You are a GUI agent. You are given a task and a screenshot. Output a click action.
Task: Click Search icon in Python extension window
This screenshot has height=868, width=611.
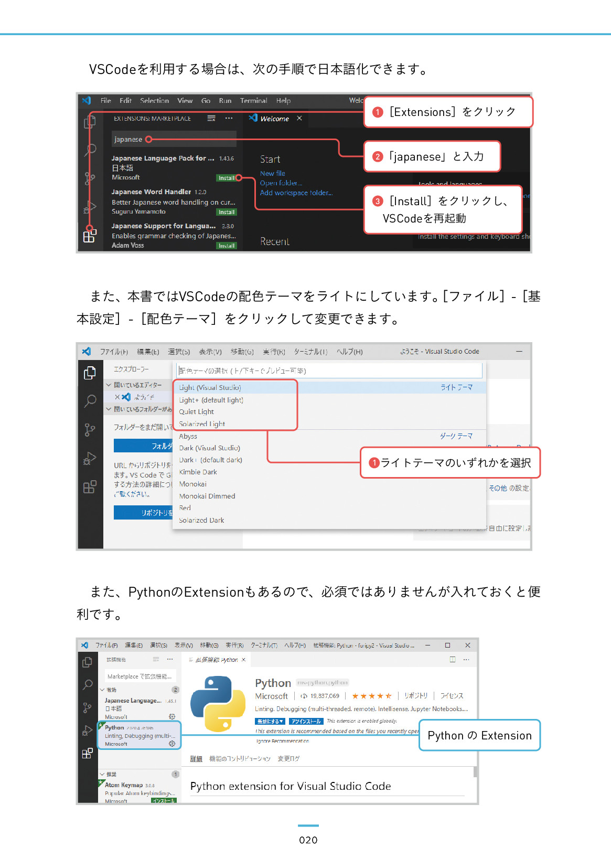(x=87, y=685)
